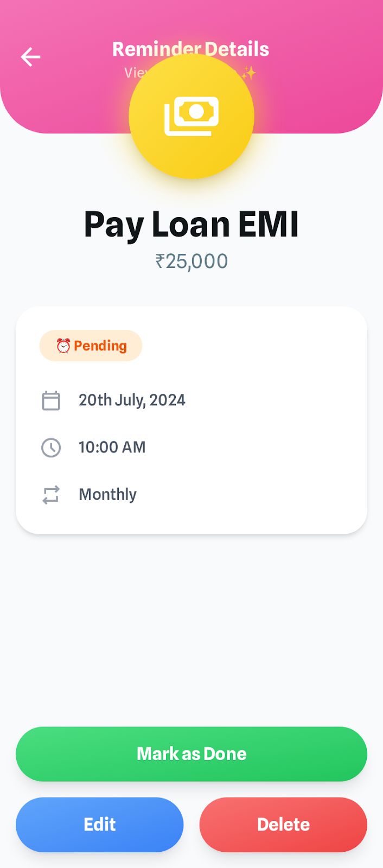
Task: Click the alarm clock emoji on Pending badge
Action: click(x=63, y=346)
